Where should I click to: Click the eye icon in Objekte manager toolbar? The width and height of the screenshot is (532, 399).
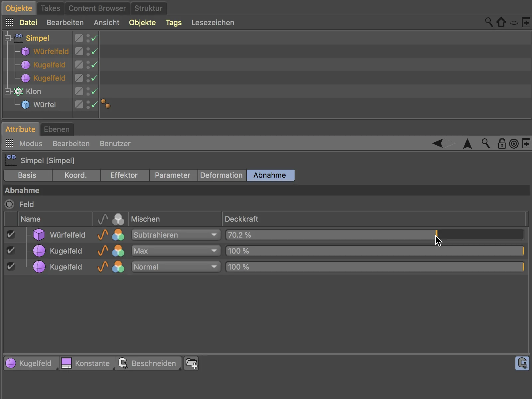tap(514, 23)
